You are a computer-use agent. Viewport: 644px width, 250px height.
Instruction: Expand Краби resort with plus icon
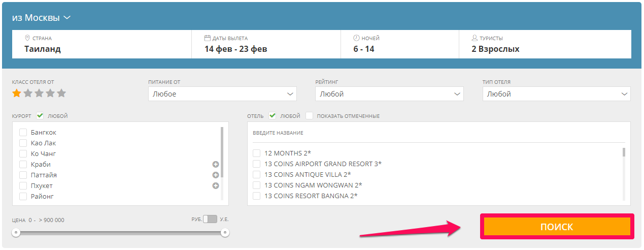point(215,164)
